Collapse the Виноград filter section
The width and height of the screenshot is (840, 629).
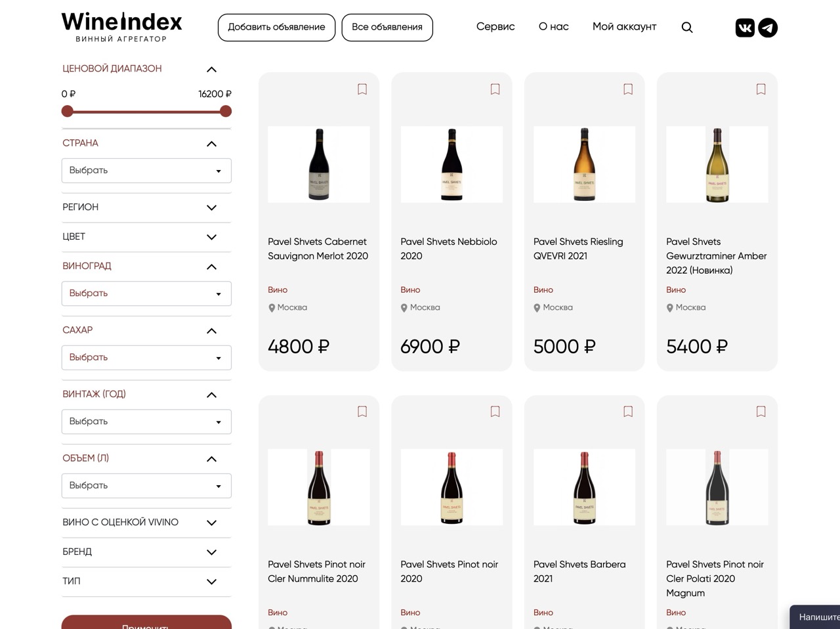pos(211,267)
